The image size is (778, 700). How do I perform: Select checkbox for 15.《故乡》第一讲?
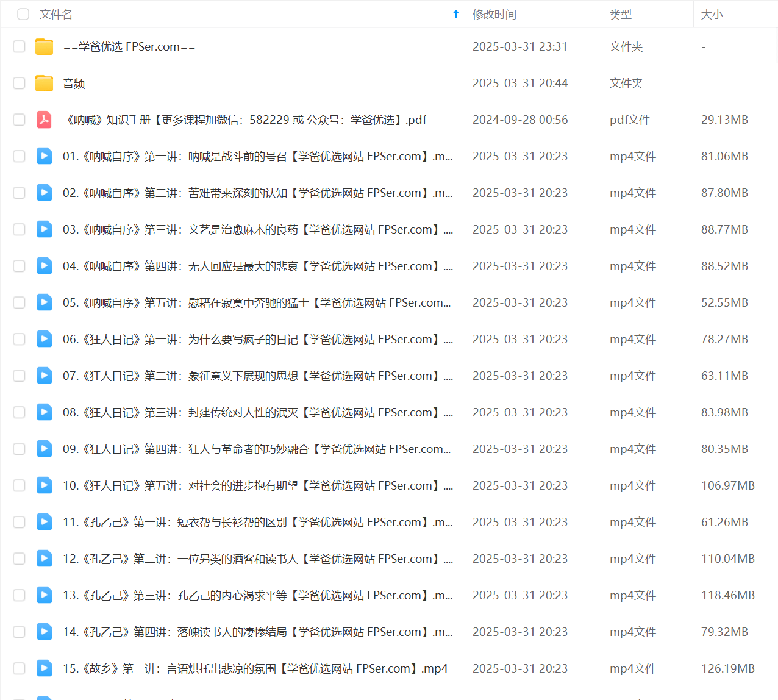(x=19, y=668)
